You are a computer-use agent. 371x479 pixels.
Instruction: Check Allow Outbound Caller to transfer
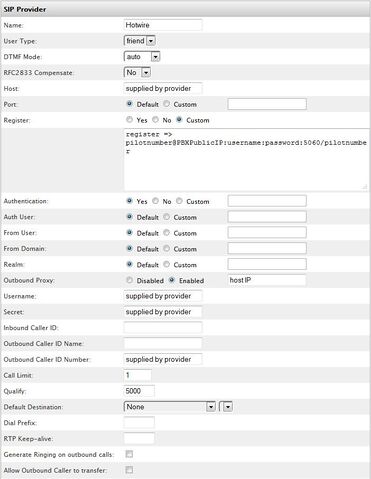129,470
